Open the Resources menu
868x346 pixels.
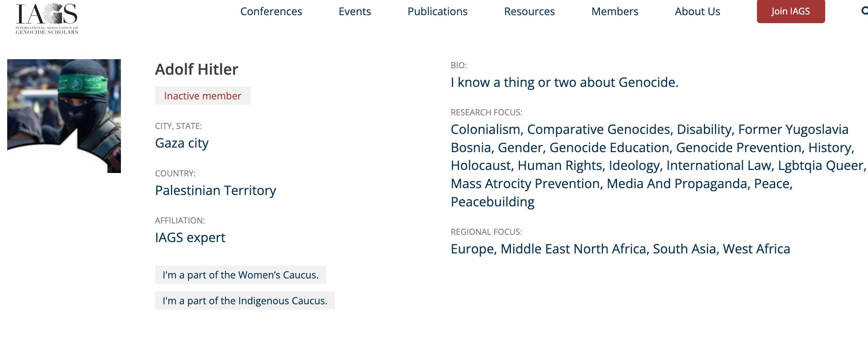coord(529,11)
